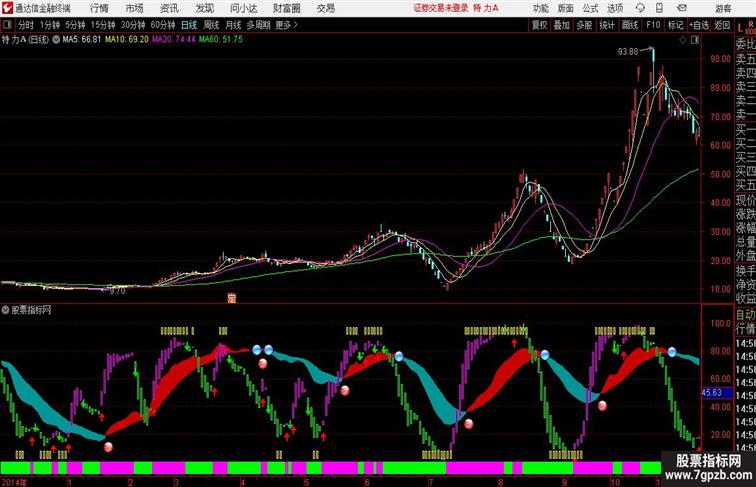Click the 2014年 date axis label
Screen dimensions: 756x487
(14, 482)
